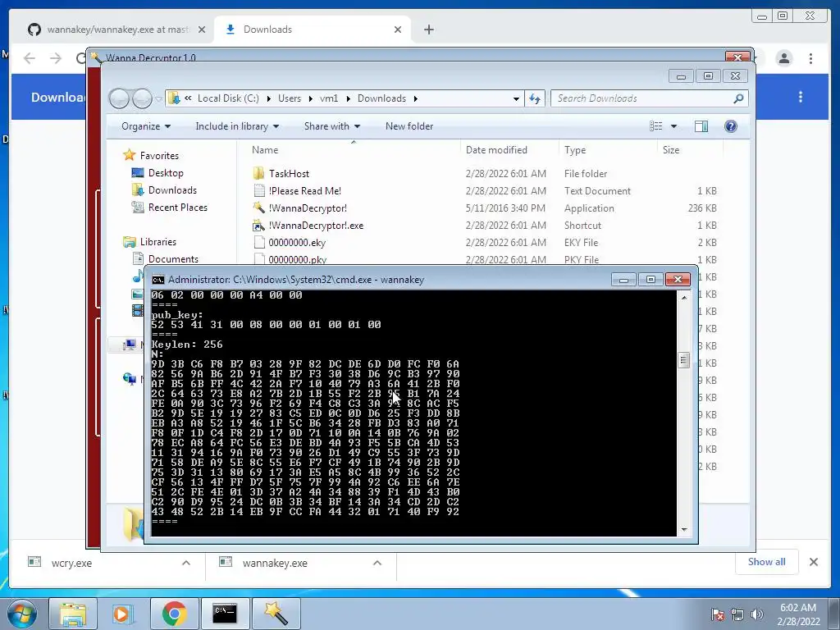Select the !WannaDecryptor!.exe shortcut icon

258,225
